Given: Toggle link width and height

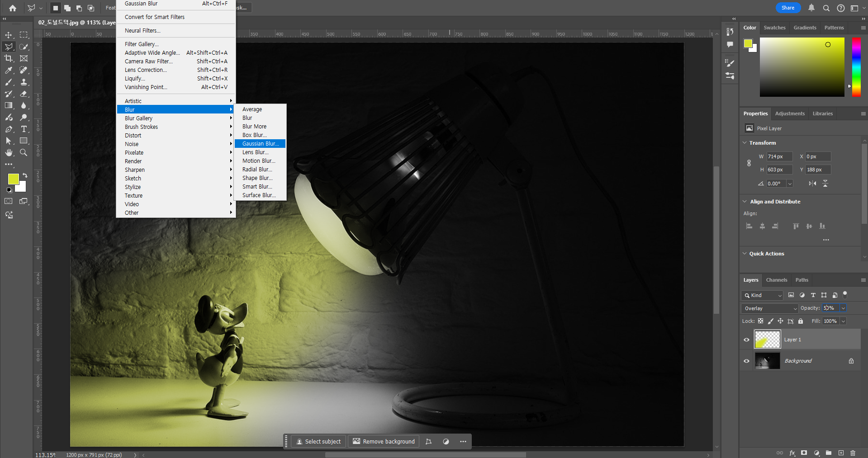Looking at the screenshot, I should [x=749, y=163].
